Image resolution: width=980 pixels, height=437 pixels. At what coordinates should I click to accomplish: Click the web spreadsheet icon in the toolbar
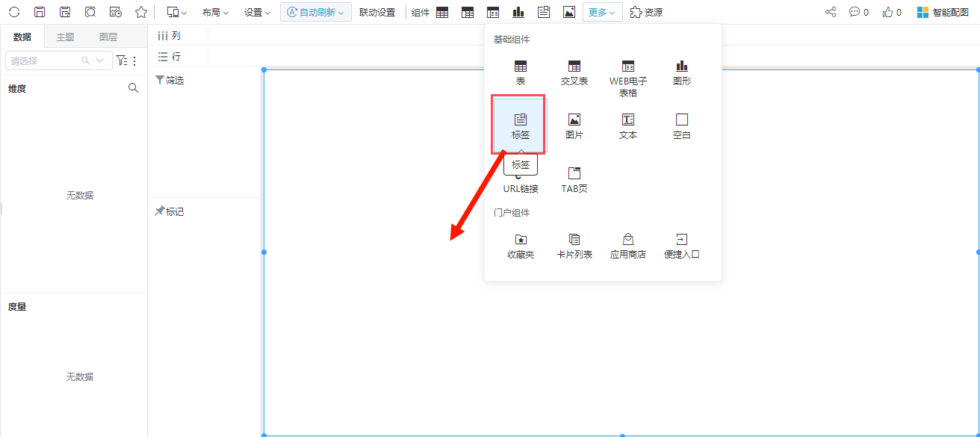click(493, 12)
